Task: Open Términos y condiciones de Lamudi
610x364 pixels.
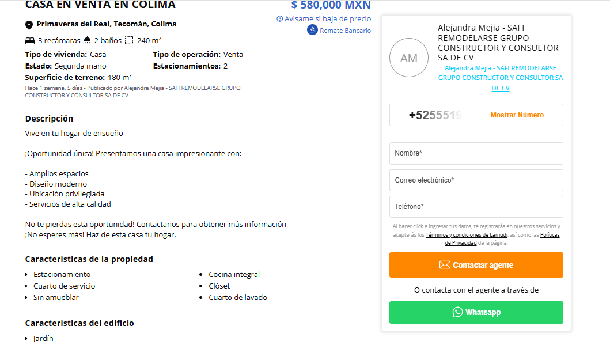Action: [x=466, y=235]
